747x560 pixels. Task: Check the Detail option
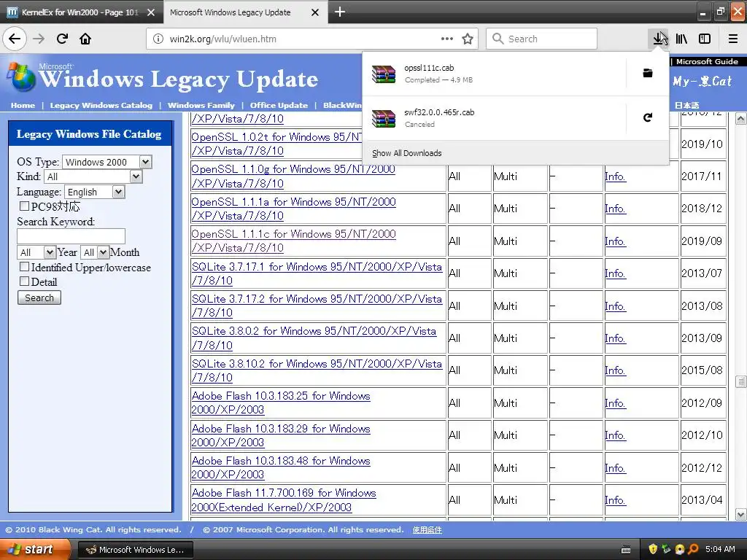click(x=24, y=281)
